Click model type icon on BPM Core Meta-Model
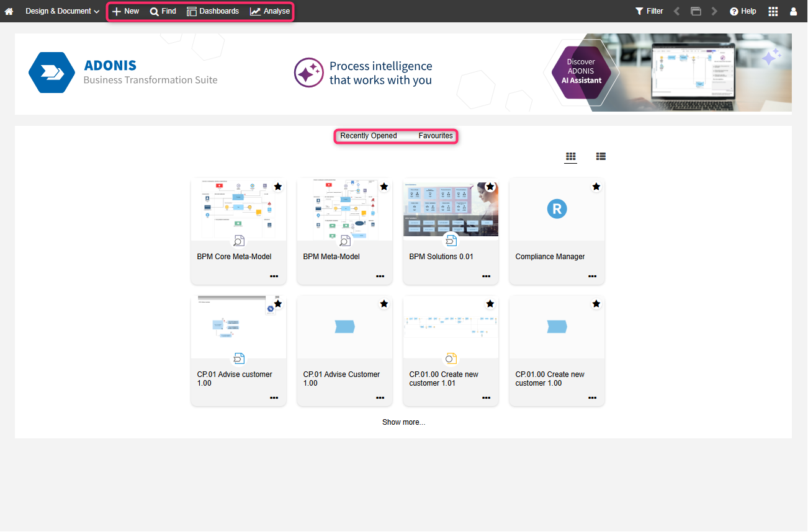808x532 pixels. point(239,241)
